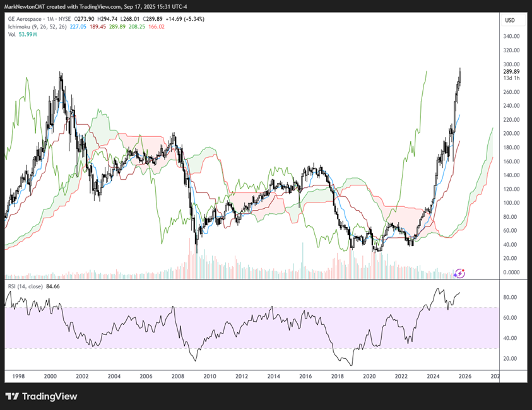
Task: Click the TradingView logo icon
Action: [12, 396]
